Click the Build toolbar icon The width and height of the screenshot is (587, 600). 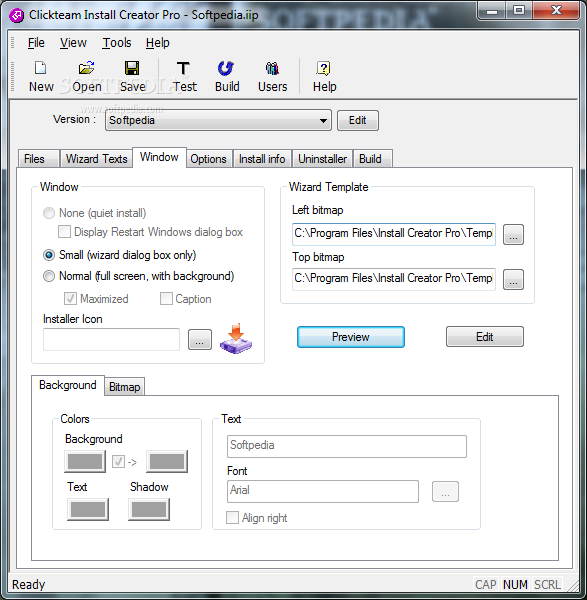pyautogui.click(x=226, y=68)
